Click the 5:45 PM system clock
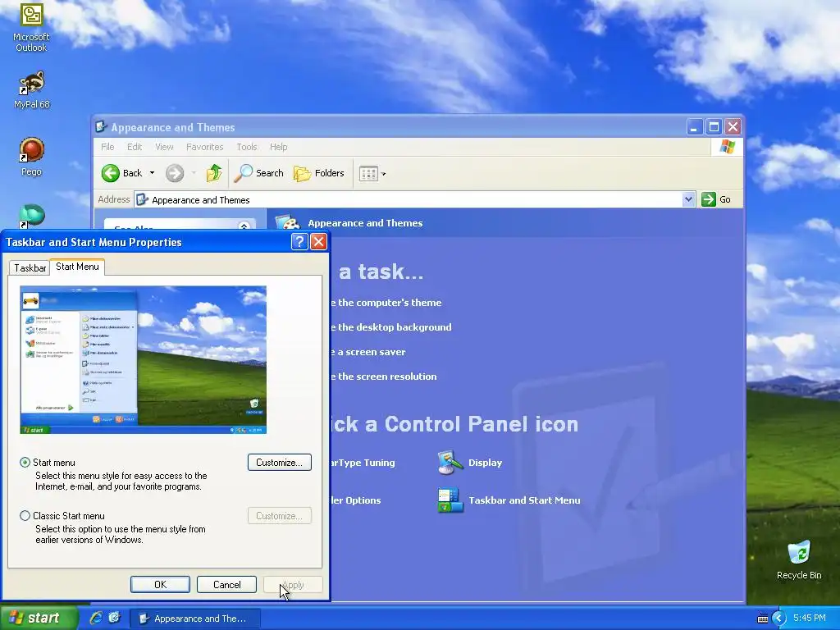 pyautogui.click(x=810, y=618)
